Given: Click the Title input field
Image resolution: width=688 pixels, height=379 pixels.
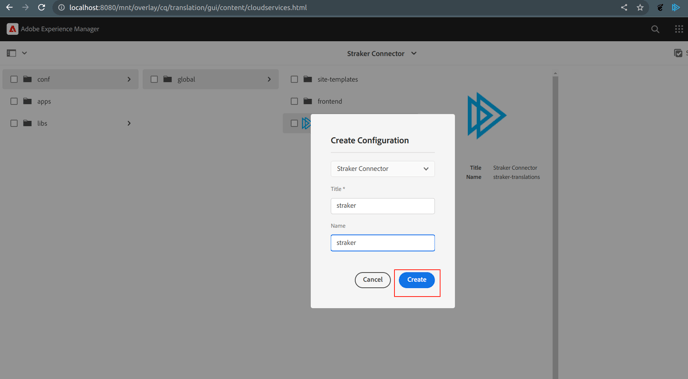Looking at the screenshot, I should point(383,206).
